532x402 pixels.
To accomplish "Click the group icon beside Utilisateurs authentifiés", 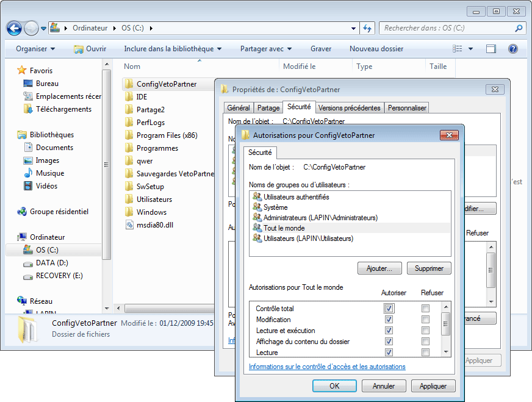I will [x=257, y=196].
